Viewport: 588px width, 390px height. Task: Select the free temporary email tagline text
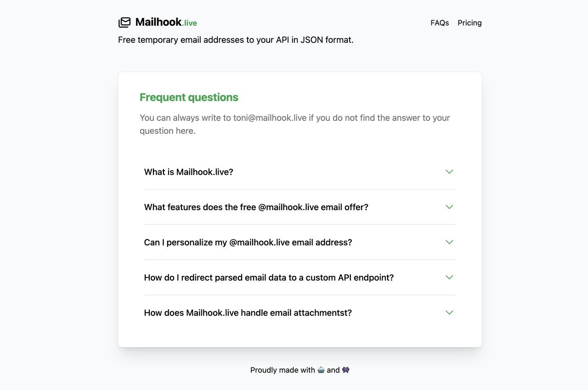(236, 40)
